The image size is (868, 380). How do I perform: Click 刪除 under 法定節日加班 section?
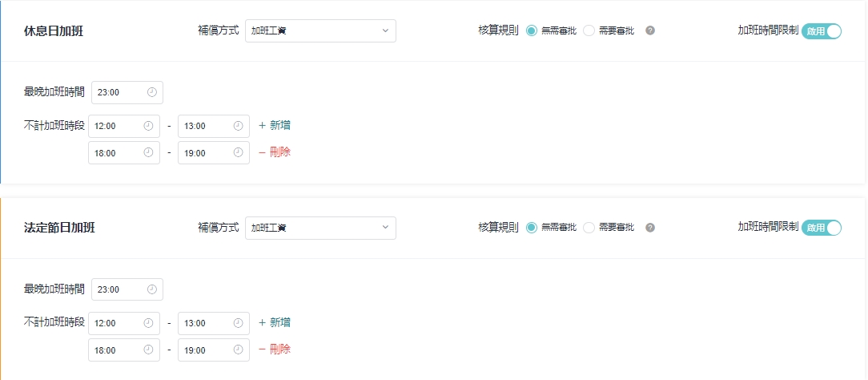click(275, 350)
